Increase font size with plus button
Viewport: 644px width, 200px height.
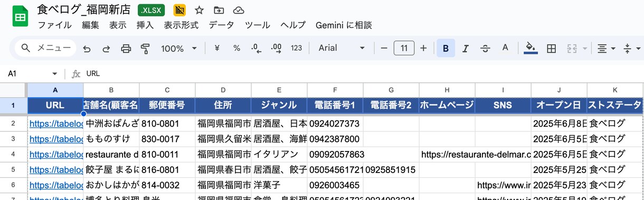[423, 48]
